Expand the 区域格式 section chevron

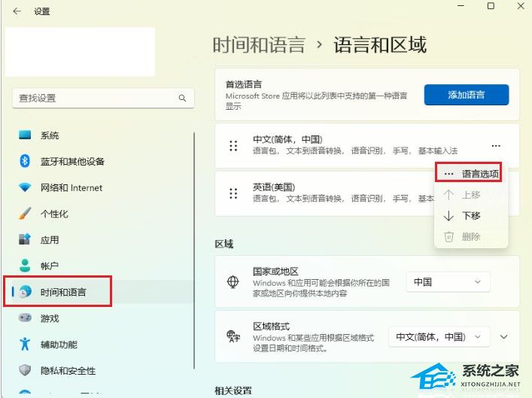pyautogui.click(x=504, y=336)
